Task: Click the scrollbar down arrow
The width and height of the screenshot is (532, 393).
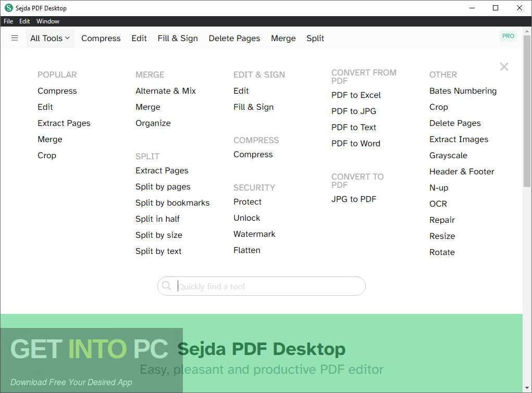Action: (x=527, y=388)
